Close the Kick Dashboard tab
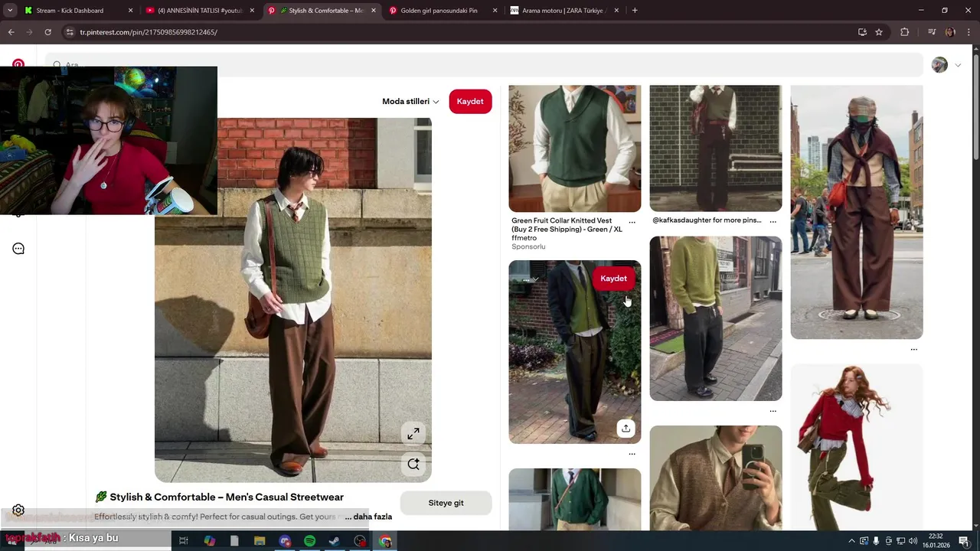980x551 pixels. (130, 11)
